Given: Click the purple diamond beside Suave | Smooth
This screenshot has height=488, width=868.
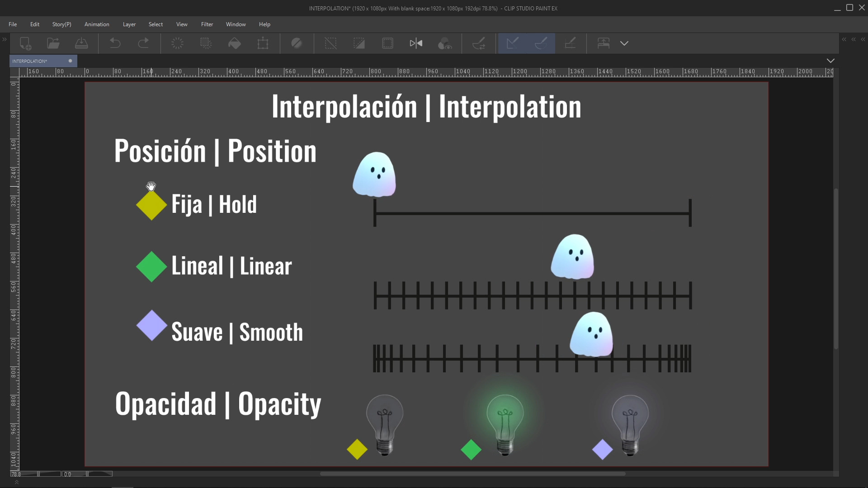Looking at the screenshot, I should pyautogui.click(x=151, y=325).
